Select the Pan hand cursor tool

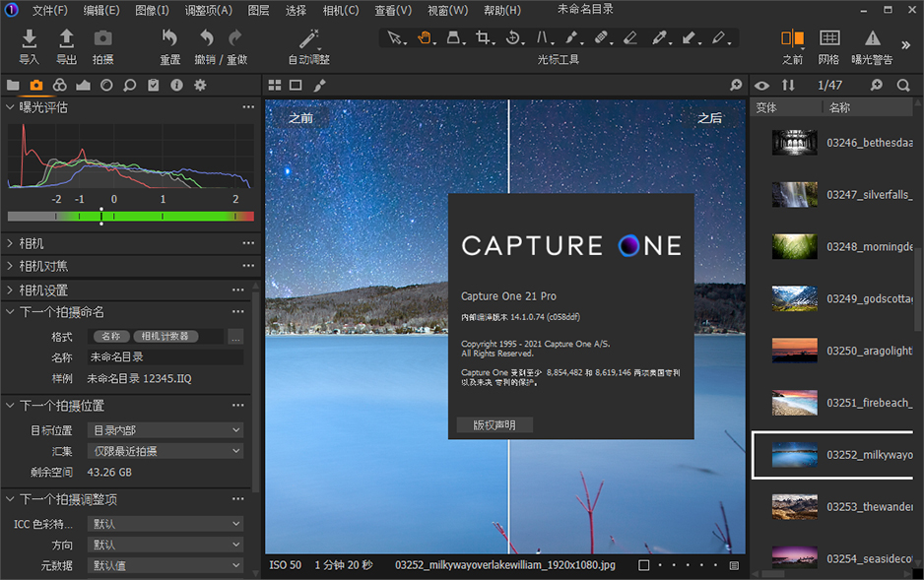pos(425,38)
